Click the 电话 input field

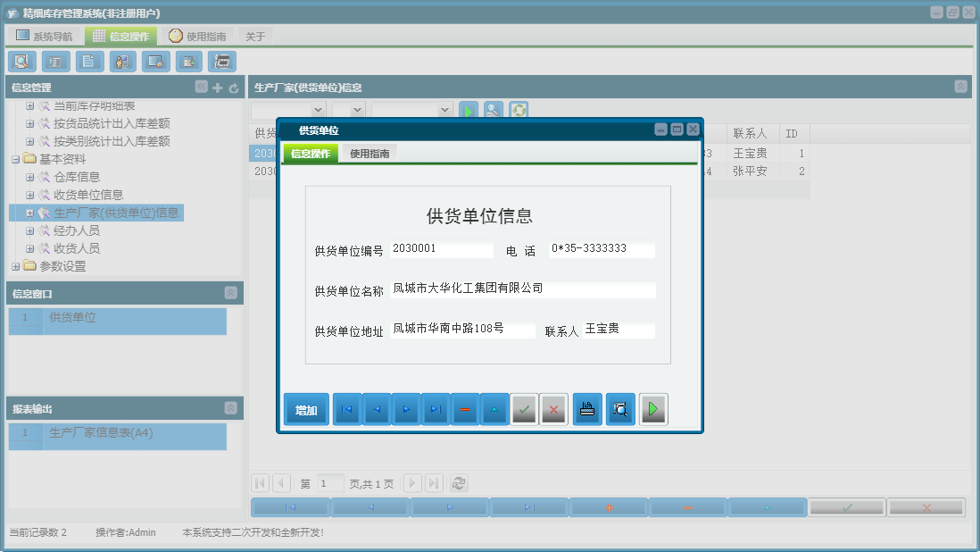pyautogui.click(x=602, y=249)
